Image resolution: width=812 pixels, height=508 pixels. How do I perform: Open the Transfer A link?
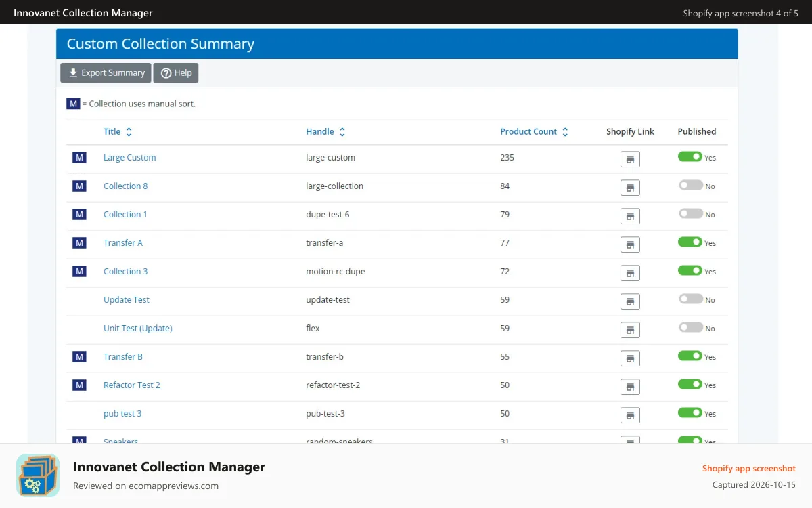(123, 243)
